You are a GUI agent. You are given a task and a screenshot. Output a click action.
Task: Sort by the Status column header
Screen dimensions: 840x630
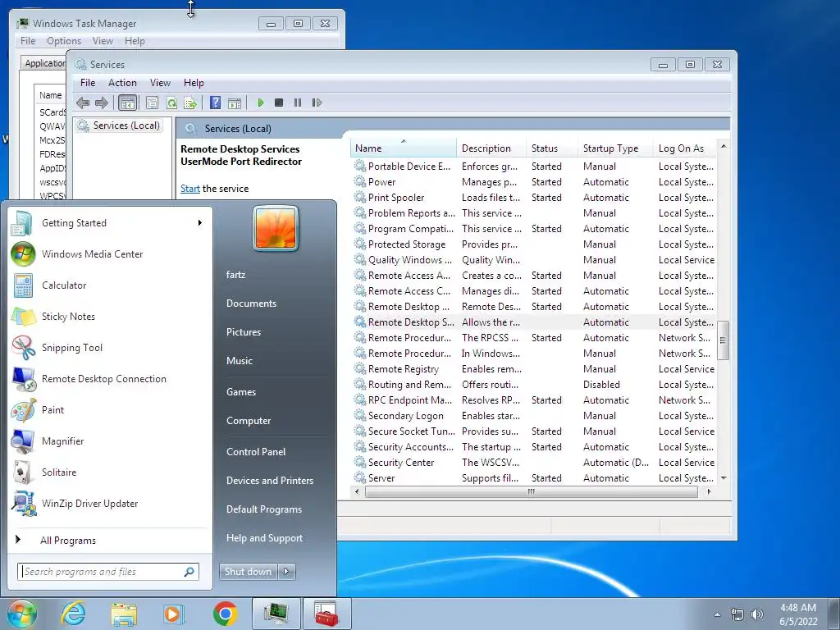click(551, 148)
